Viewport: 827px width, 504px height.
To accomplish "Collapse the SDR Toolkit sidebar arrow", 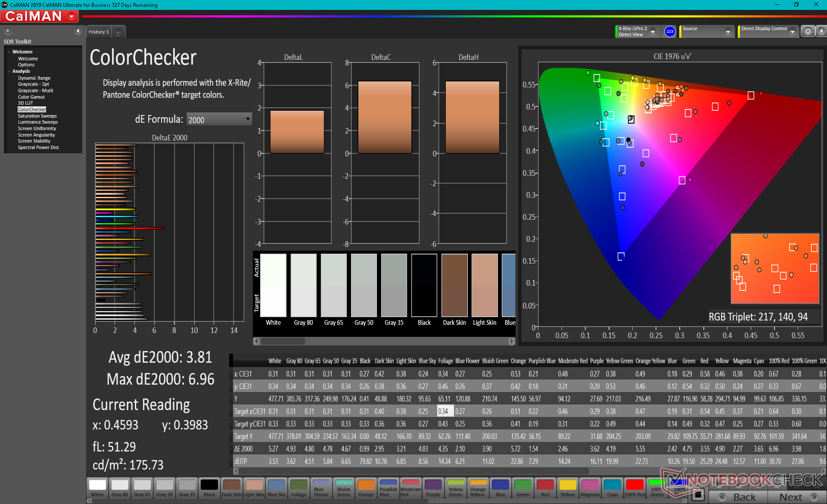I will click(x=78, y=31).
